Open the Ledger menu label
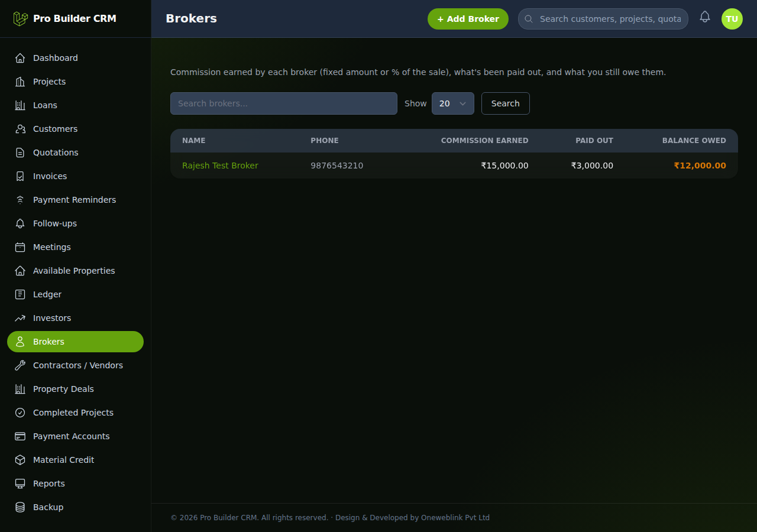Viewport: 757px width, 532px height. (x=47, y=294)
